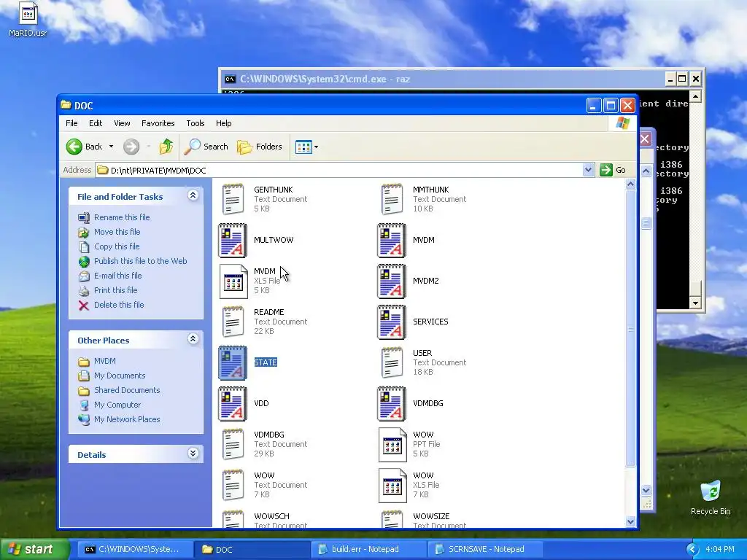Go to My Documents in Other Places
Screen dimensions: 747x560
120,376
